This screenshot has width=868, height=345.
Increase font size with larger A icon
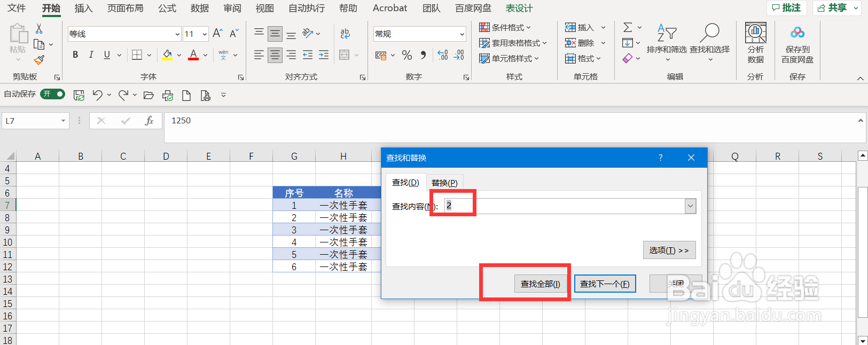click(x=217, y=34)
